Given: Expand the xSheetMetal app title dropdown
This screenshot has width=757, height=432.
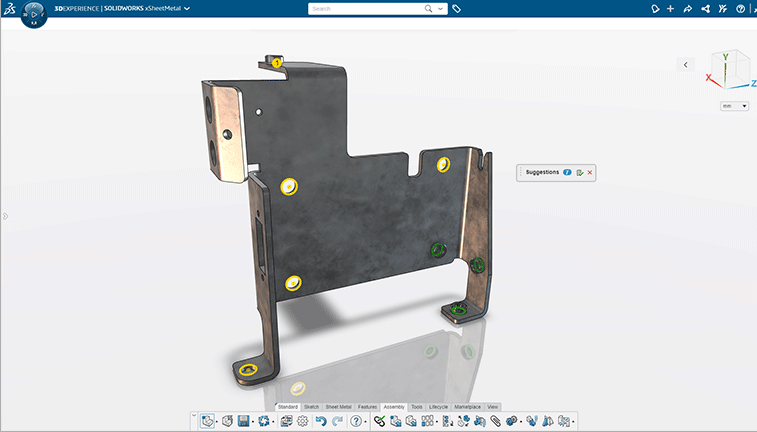Looking at the screenshot, I should click(x=187, y=8).
